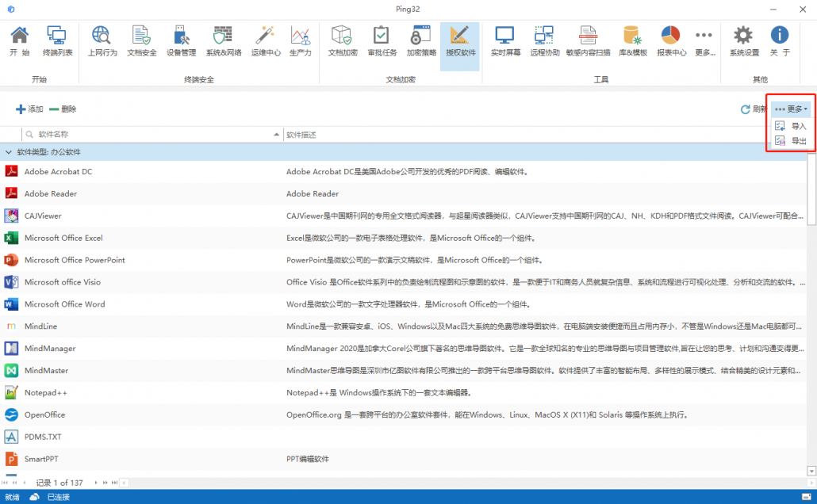Click the vertical scrollbar down arrow

[811, 471]
